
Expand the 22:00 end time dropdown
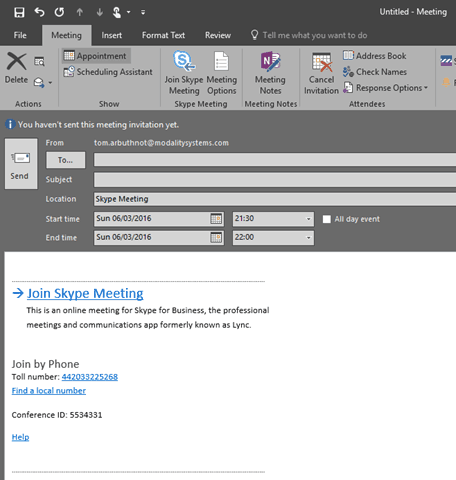tap(308, 238)
